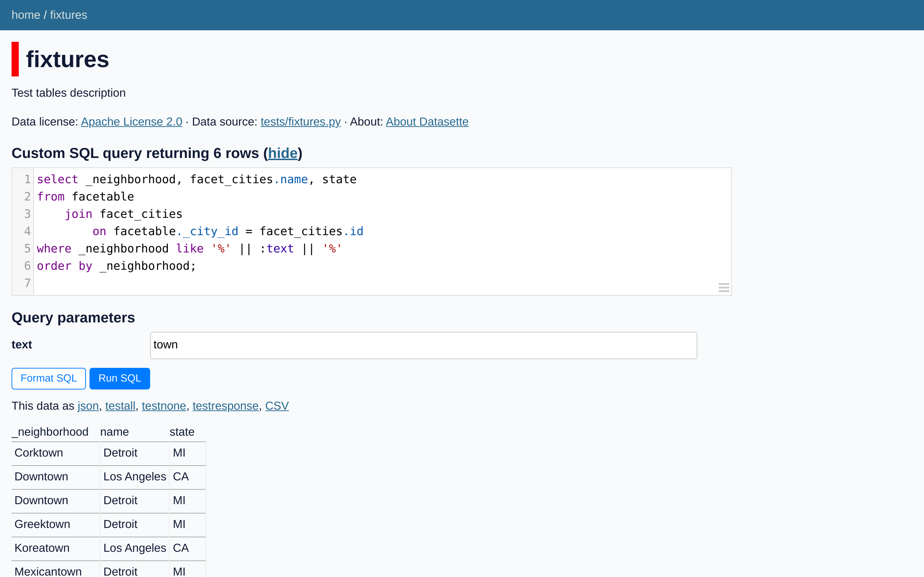Hide the custom SQL query editor

(x=283, y=153)
